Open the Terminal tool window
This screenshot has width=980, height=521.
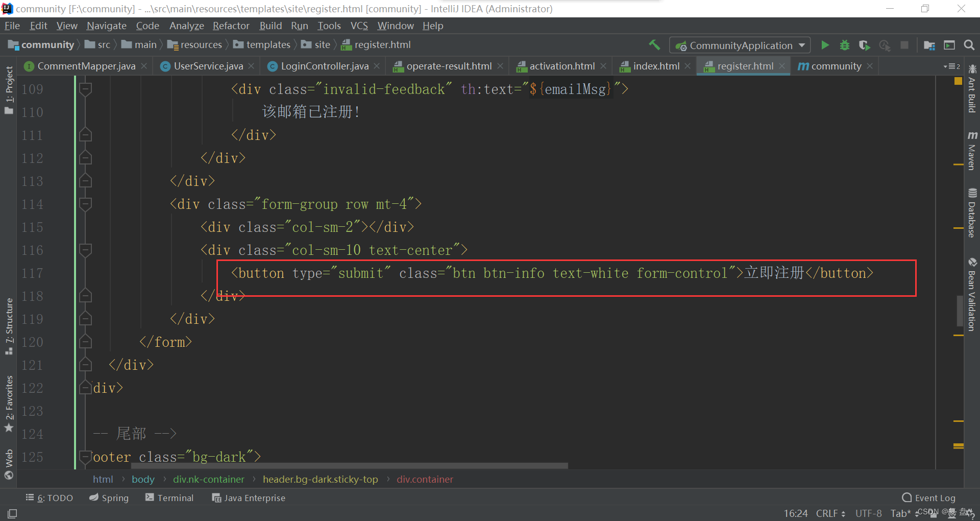pyautogui.click(x=169, y=498)
